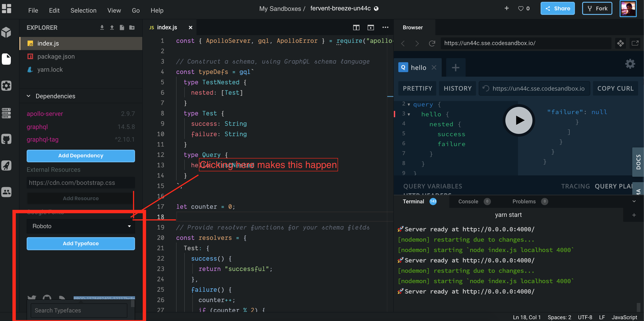
Task: Open the Go menu
Action: [135, 10]
